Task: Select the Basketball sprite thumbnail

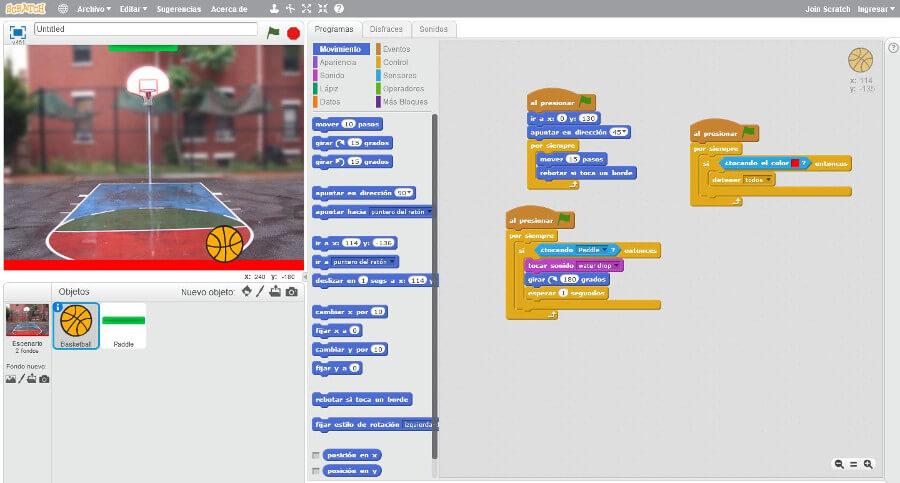Action: tap(76, 326)
